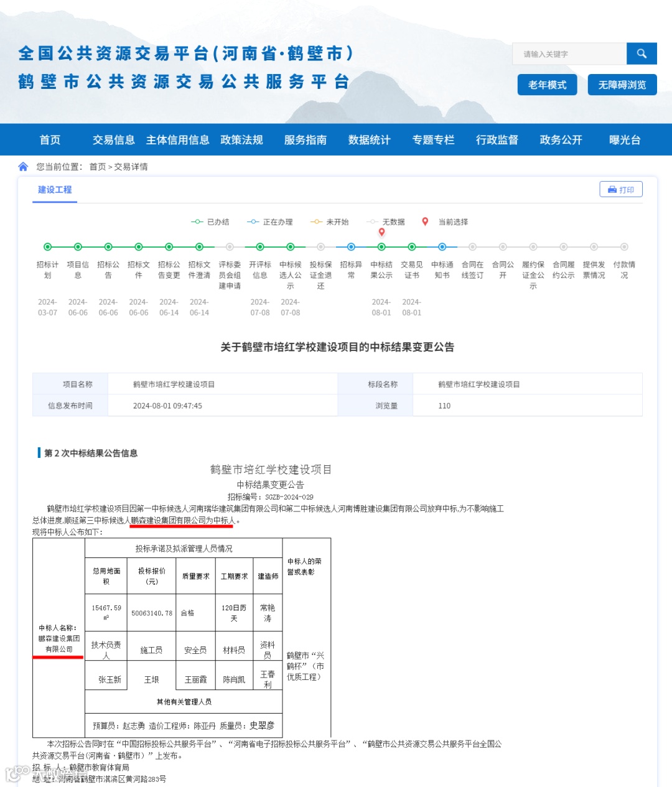Click the 正在办理 legend icon
Viewport: 672px width, 787px height.
point(253,222)
